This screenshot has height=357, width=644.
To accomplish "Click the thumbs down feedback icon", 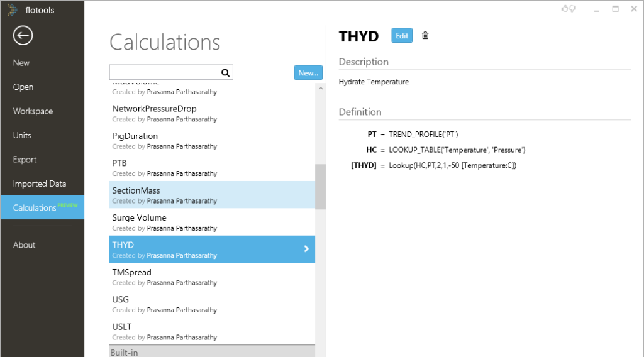I will click(572, 9).
